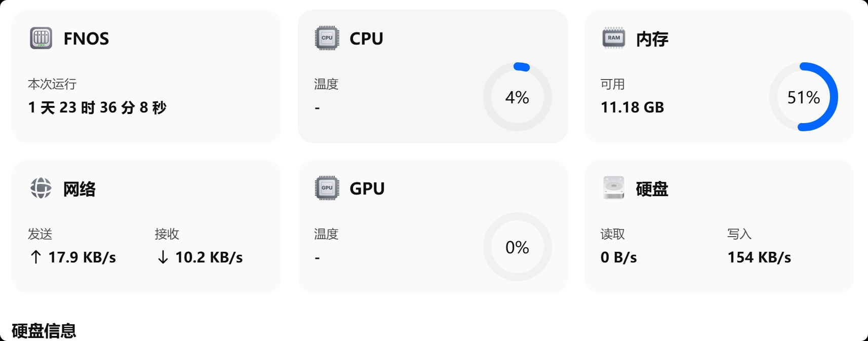Click the FNOS system icon
Image resolution: width=868 pixels, height=341 pixels.
pos(41,39)
